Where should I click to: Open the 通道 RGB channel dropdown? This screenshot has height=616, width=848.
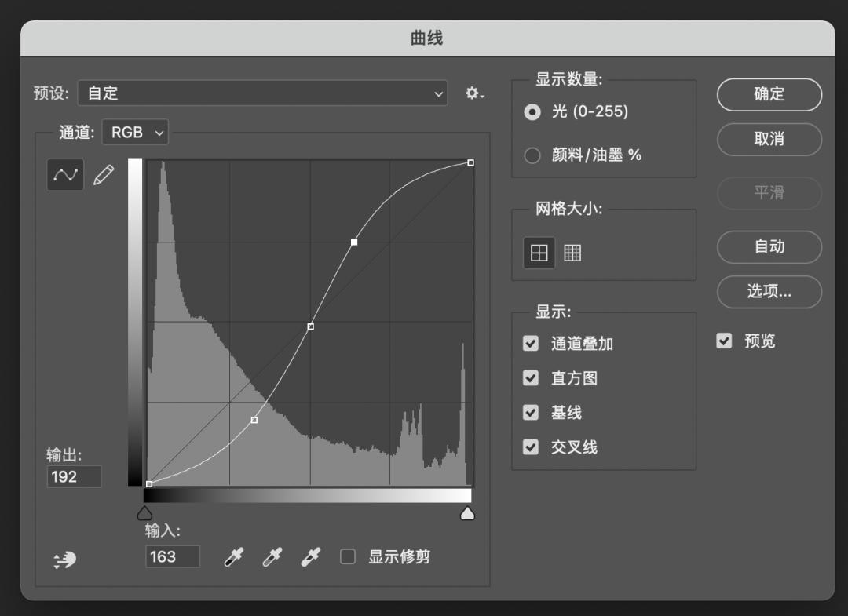134,132
